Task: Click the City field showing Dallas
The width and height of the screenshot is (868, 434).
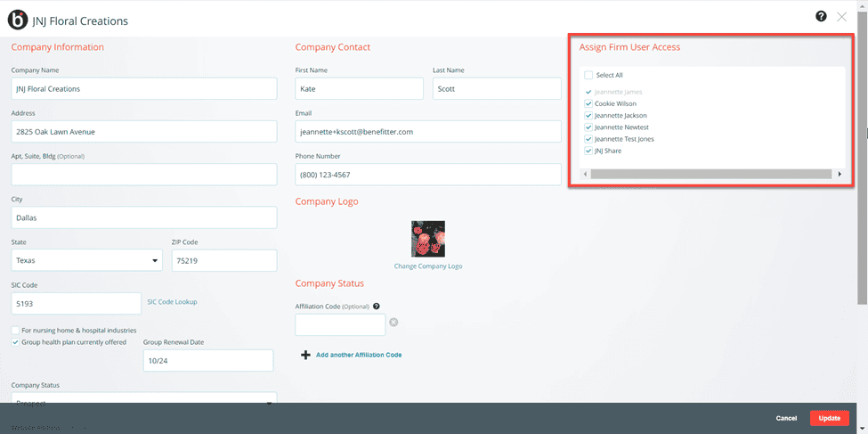Action: [144, 217]
